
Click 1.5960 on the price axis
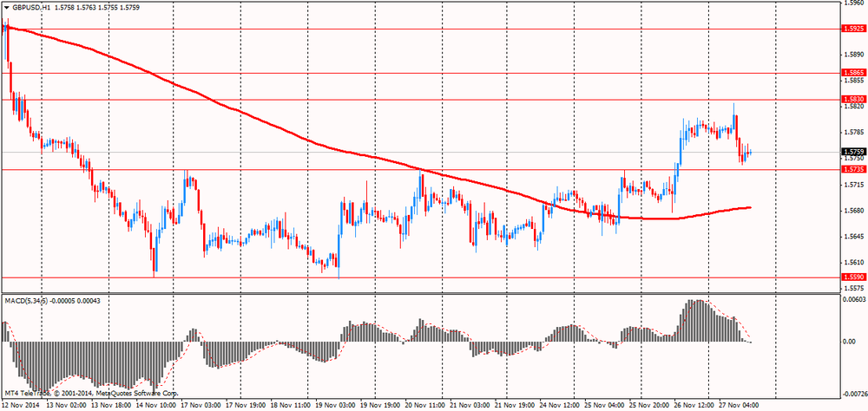(x=853, y=3)
